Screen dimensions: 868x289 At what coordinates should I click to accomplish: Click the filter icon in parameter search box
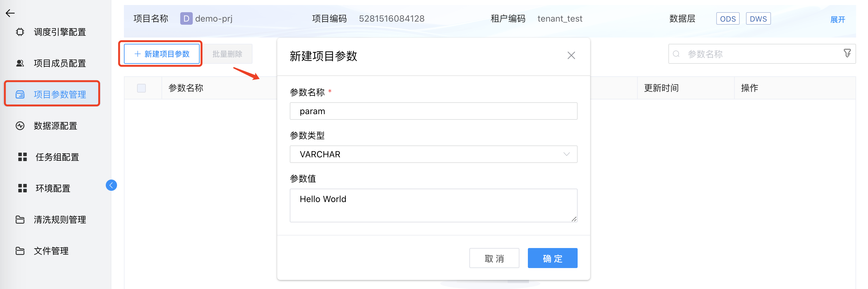tap(847, 53)
